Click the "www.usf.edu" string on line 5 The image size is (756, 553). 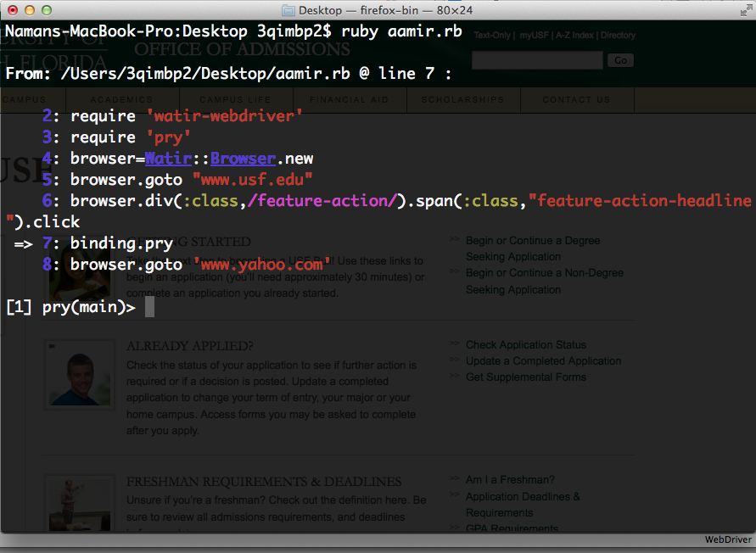(253, 180)
